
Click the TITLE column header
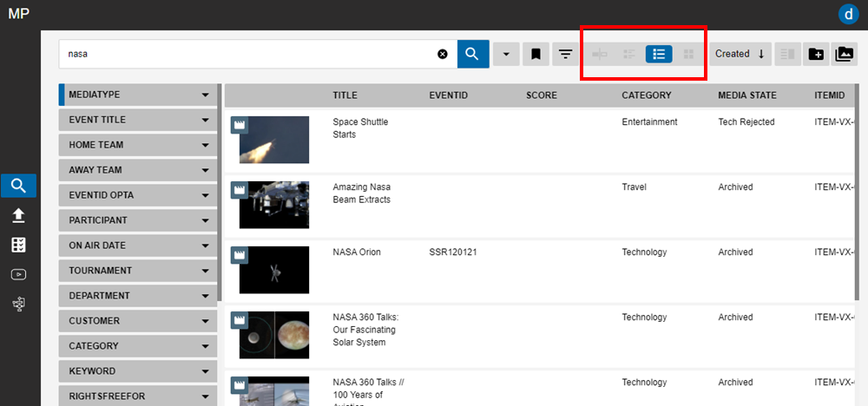[x=345, y=95]
